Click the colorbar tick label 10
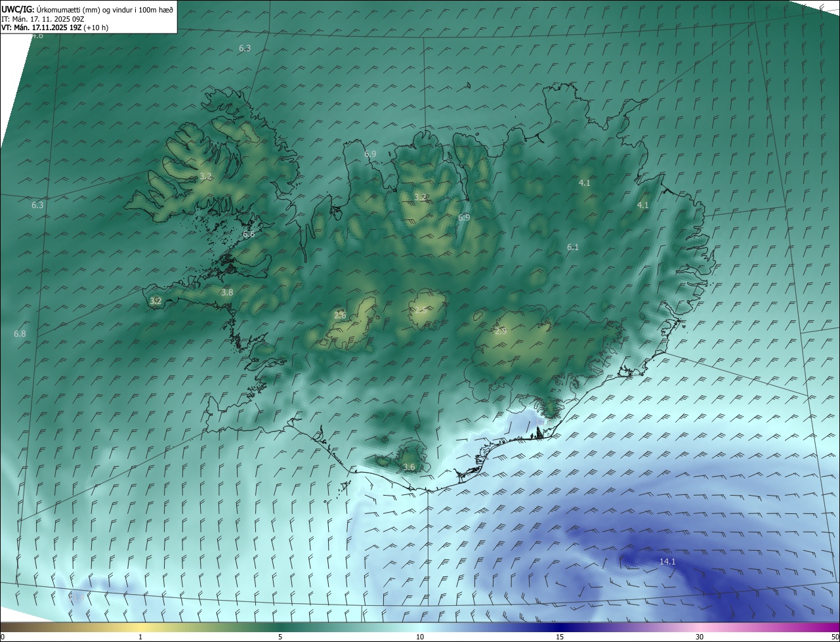840x642 pixels. [420, 637]
